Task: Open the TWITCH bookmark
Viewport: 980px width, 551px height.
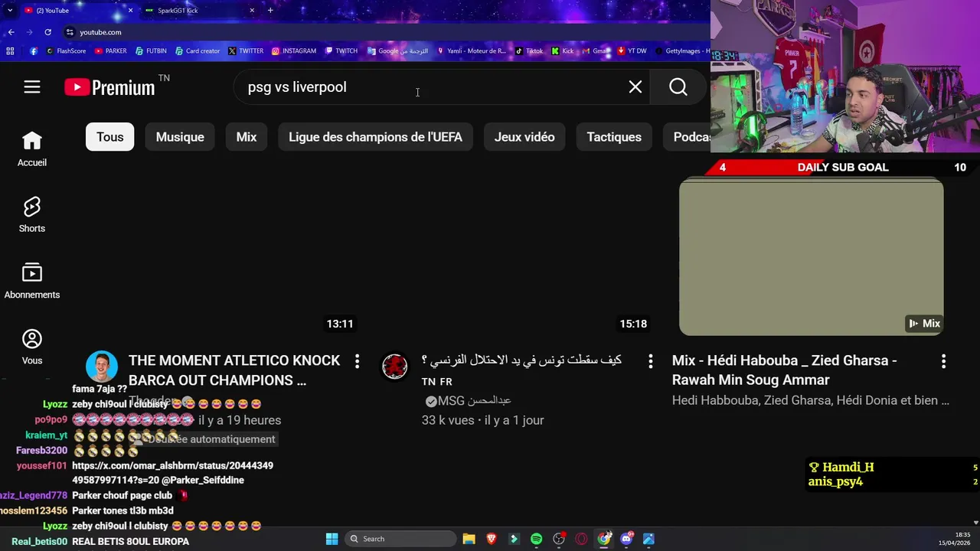Action: coord(341,51)
